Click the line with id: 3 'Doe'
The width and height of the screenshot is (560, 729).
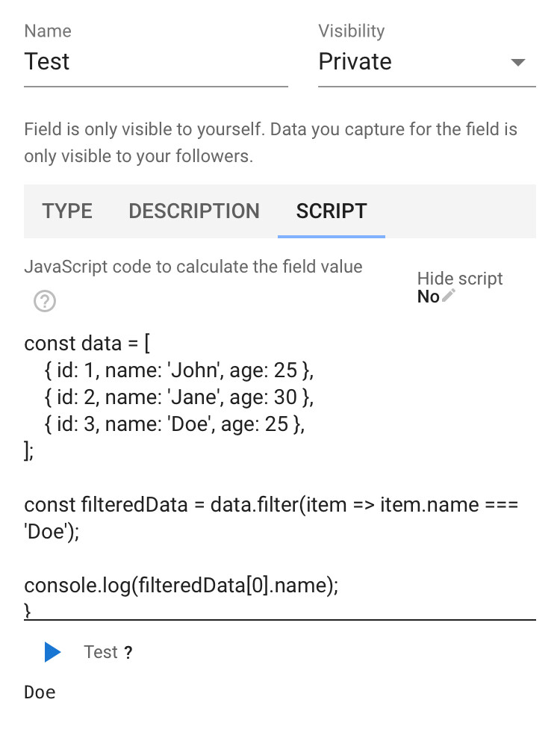click(x=174, y=424)
